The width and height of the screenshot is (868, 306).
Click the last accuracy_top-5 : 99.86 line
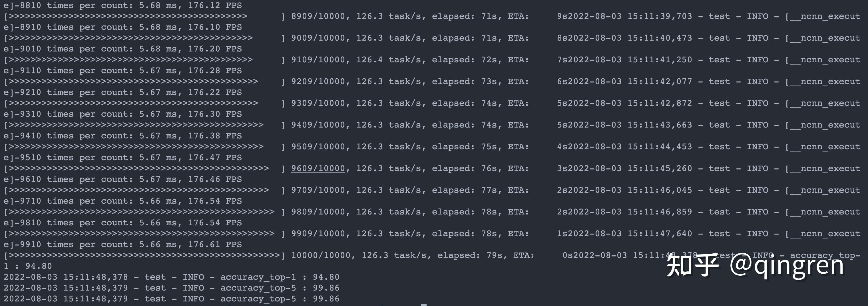(x=172, y=299)
